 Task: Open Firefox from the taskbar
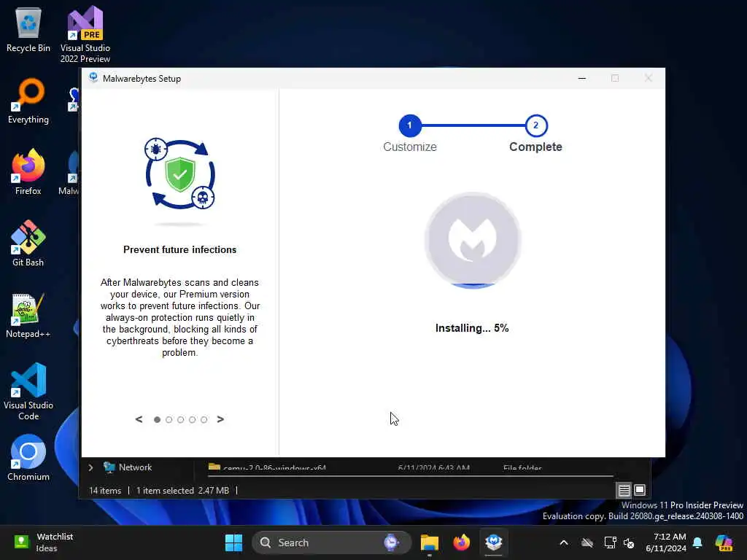(461, 542)
